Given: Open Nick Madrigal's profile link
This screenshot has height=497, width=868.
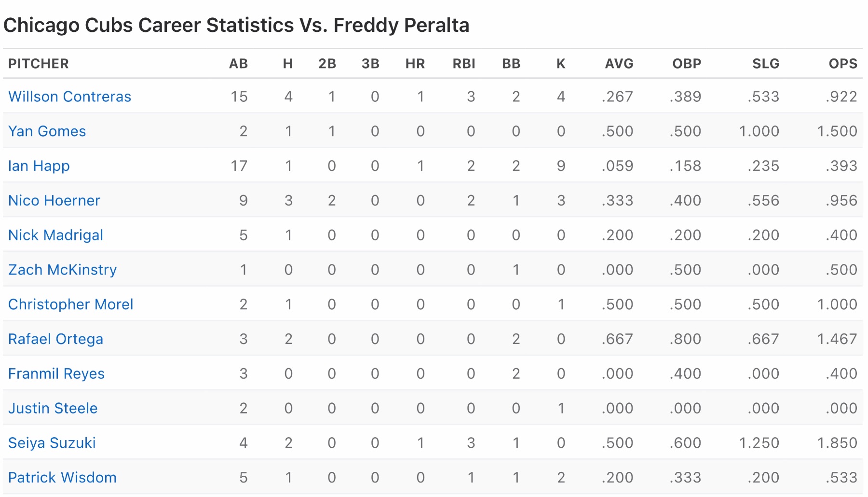Looking at the screenshot, I should 55,235.
